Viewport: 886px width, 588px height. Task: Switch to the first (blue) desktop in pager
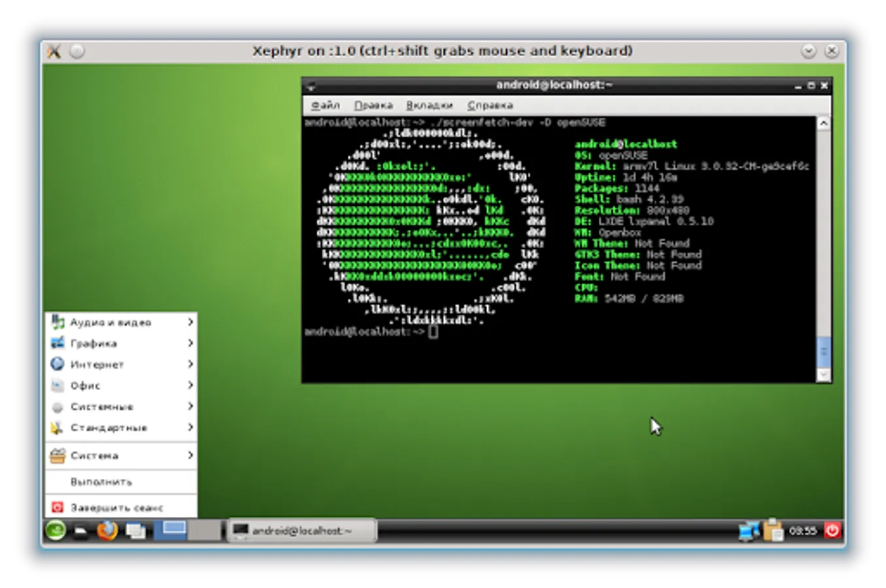tap(171, 530)
